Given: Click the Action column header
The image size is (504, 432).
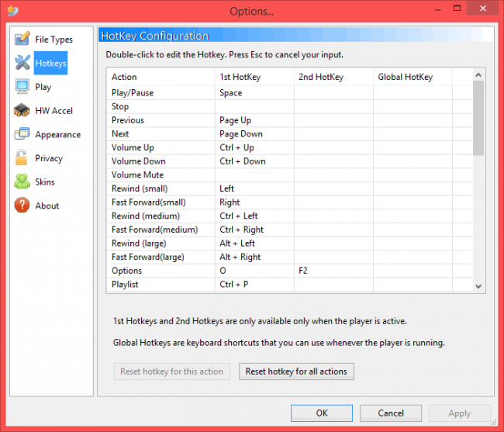Looking at the screenshot, I should pos(161,77).
